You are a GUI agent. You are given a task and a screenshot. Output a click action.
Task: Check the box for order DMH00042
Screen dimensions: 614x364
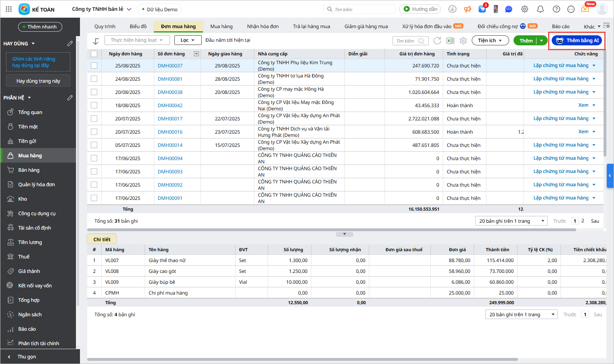(x=94, y=105)
